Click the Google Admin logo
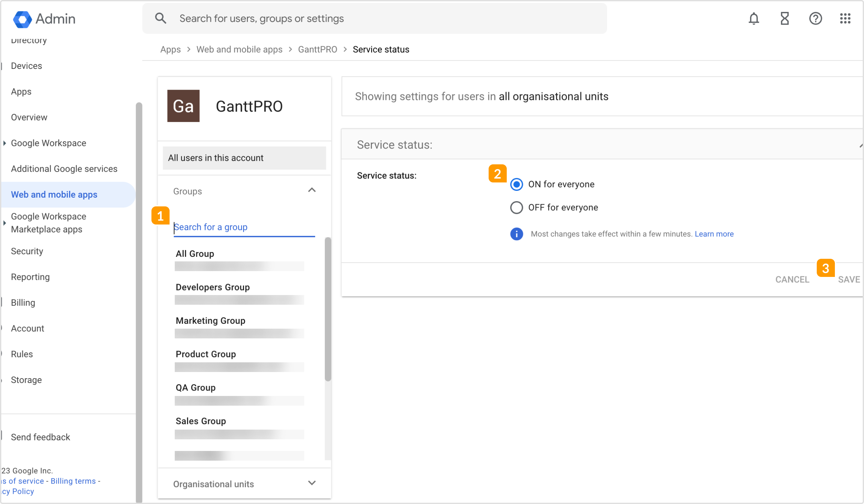This screenshot has height=504, width=864. point(44,19)
